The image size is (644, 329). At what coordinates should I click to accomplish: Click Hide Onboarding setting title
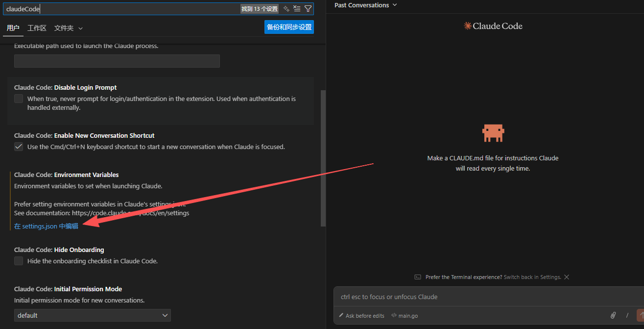pos(59,250)
